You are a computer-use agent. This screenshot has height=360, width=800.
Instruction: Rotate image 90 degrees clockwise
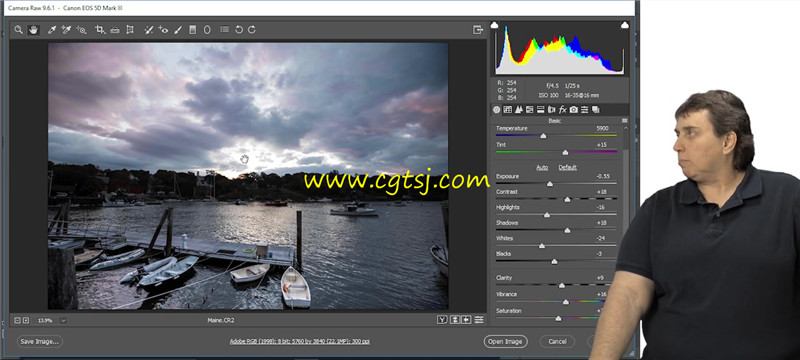click(252, 30)
